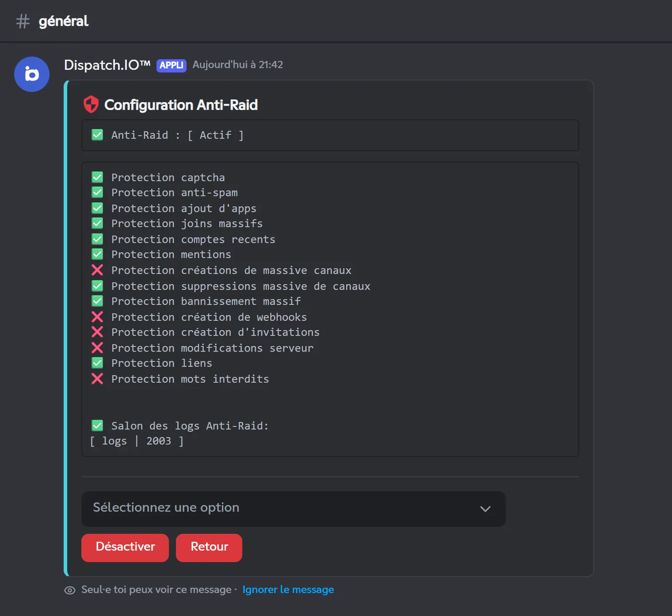Click green check next to Protection joins massifs
This screenshot has height=616, width=672.
tap(97, 223)
